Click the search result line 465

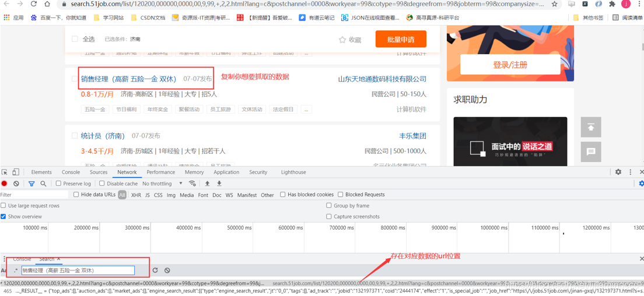322,291
